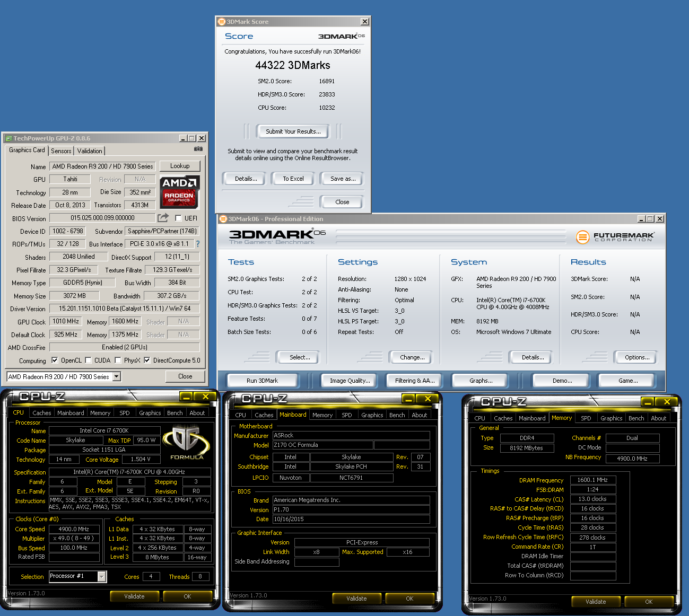Open Image Quality settings
The width and height of the screenshot is (689, 616).
(350, 381)
